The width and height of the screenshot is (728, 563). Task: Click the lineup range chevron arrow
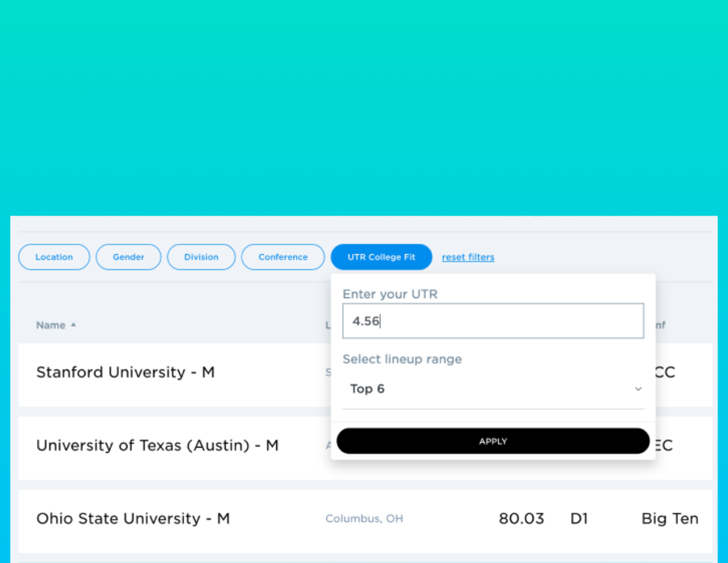[x=638, y=389]
